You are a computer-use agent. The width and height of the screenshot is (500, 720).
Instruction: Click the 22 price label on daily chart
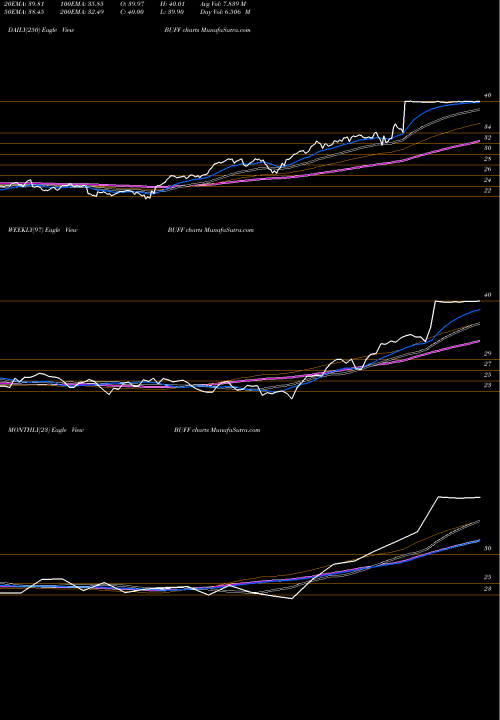487,191
